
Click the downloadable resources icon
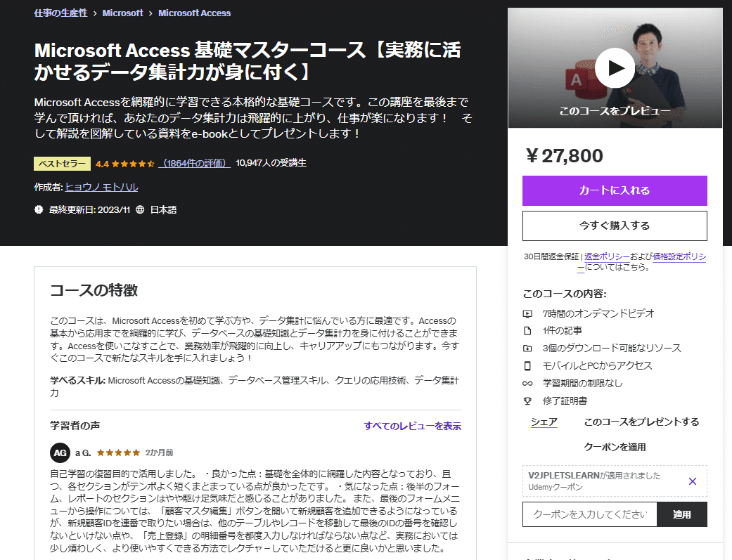(x=527, y=349)
